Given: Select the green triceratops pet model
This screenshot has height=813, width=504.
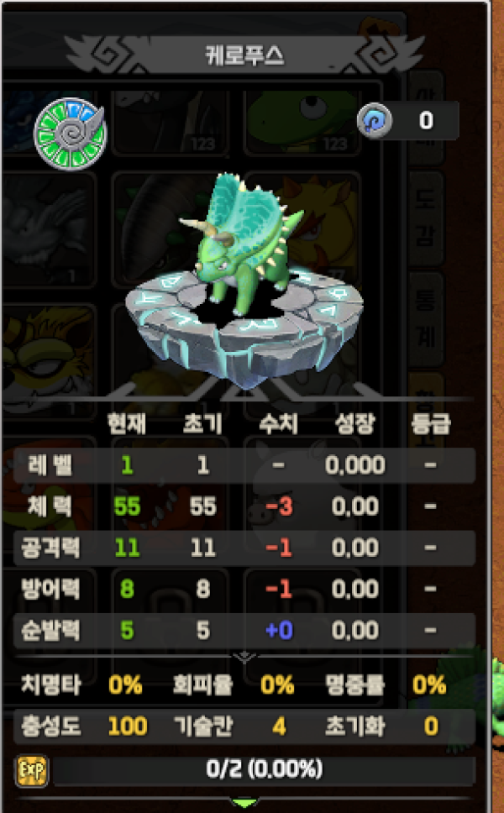Looking at the screenshot, I should [x=241, y=244].
